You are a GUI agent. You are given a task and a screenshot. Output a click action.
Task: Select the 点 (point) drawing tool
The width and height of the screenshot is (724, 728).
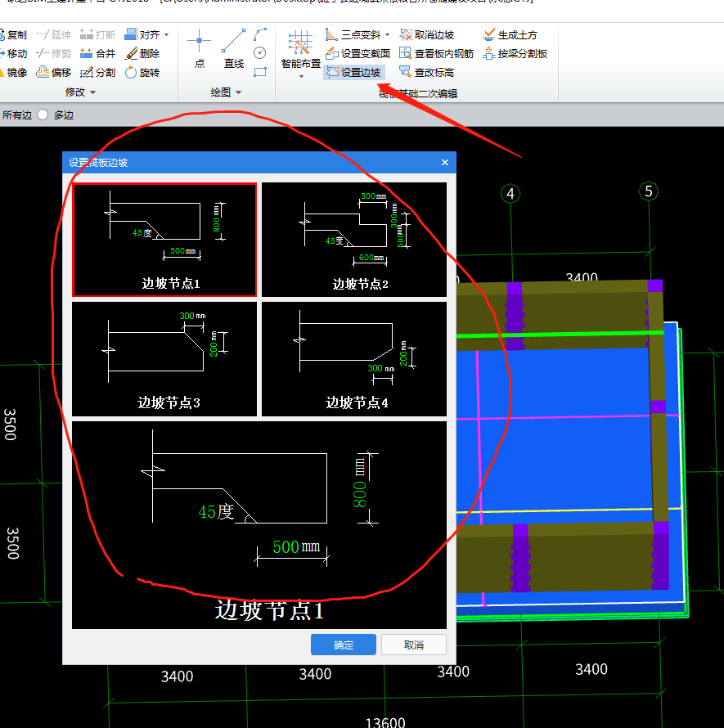click(200, 49)
